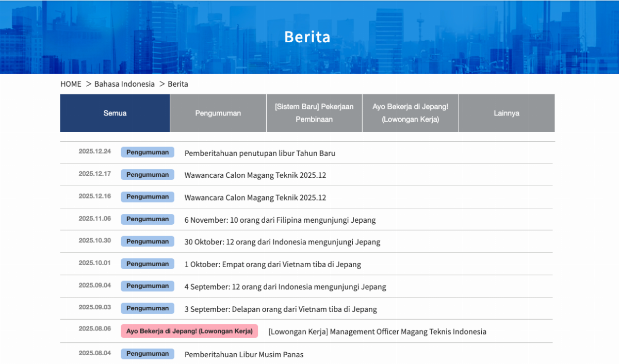The height and width of the screenshot is (364, 619).
Task: Open the 2025.12.16 Wawancara Calon Magang article
Action: tap(255, 197)
